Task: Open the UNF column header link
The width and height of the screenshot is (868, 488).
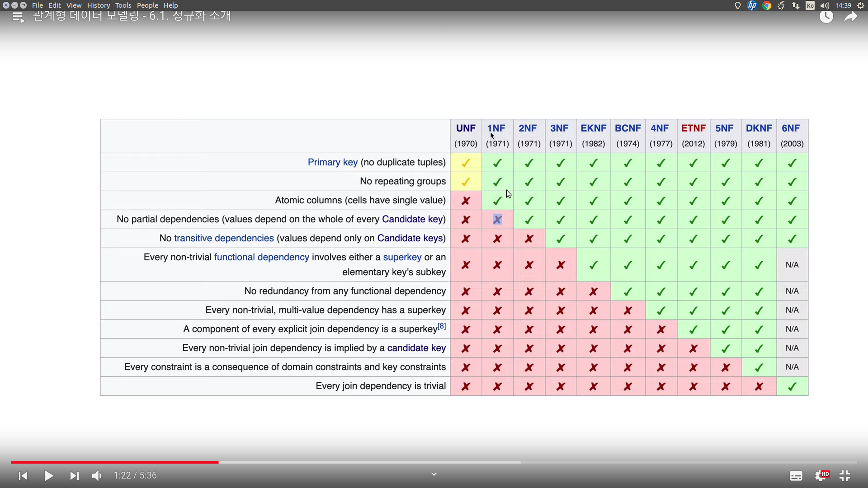Action: pyautogui.click(x=466, y=128)
